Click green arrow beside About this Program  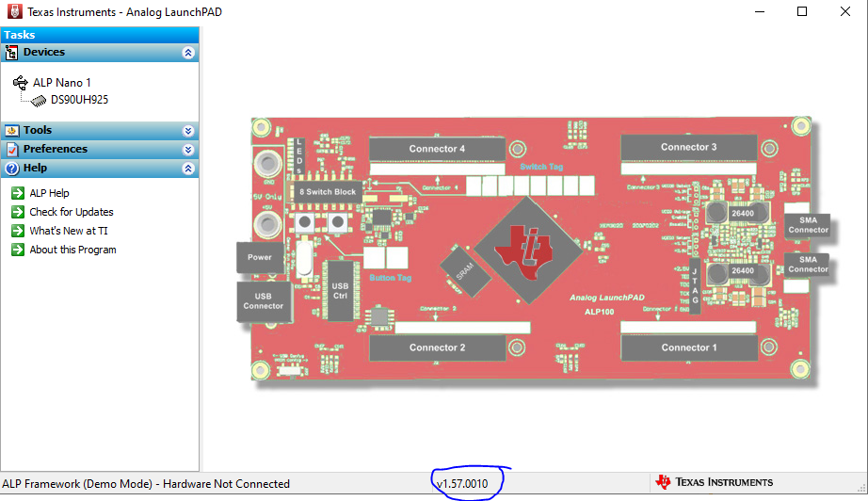pyautogui.click(x=18, y=250)
